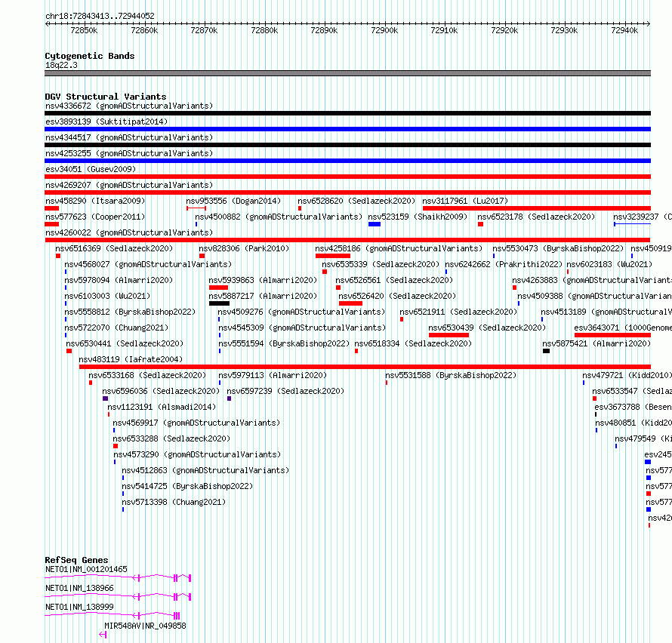Open nsv6523178 Sedlazeck2020 variant
Image resolution: width=672 pixels, height=643 pixels.
point(536,217)
